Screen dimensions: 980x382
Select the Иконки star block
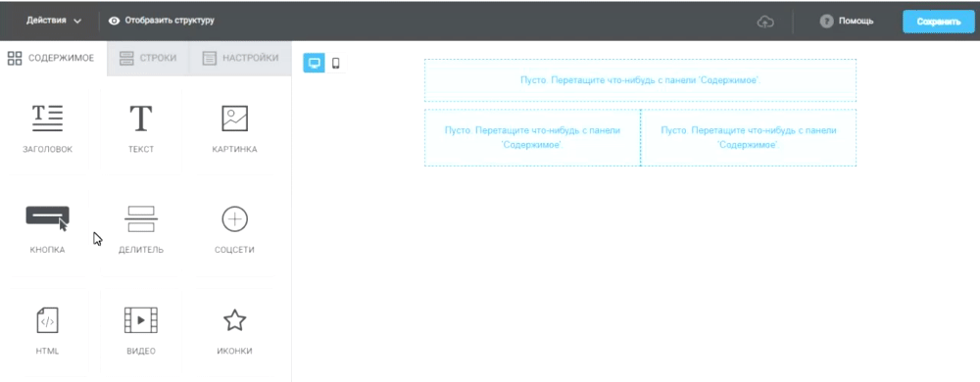[x=234, y=331]
